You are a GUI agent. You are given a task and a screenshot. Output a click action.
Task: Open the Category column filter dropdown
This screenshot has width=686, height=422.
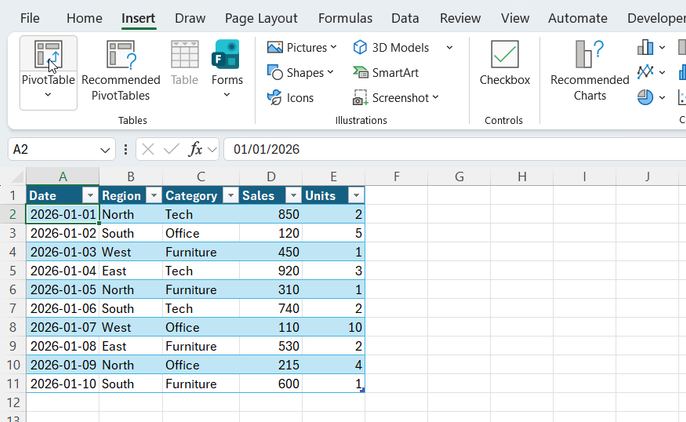[231, 195]
